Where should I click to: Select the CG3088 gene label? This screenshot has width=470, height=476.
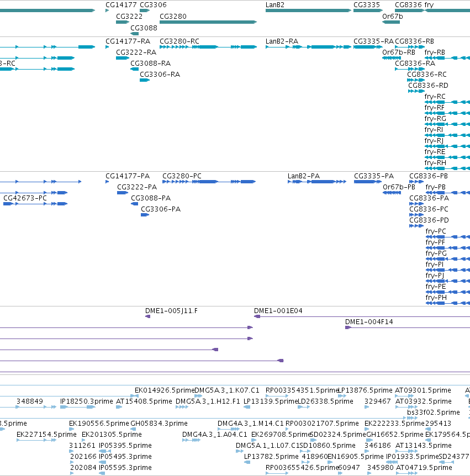pos(144,28)
